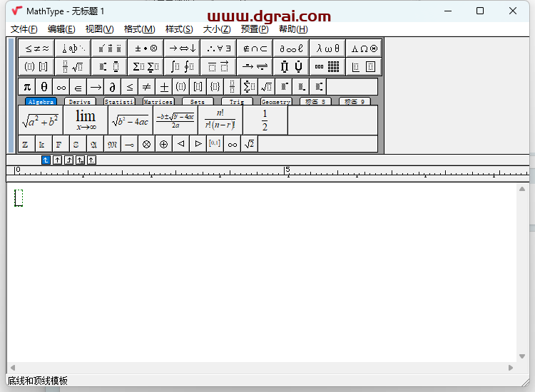Open the underbar and overbar templates palette
Viewport: 535px width, 392px height.
click(219, 66)
